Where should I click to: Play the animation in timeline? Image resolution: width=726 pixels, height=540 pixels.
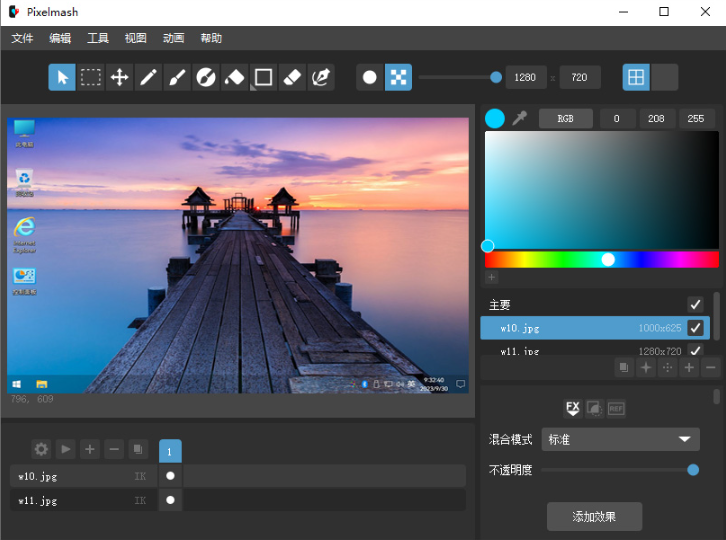click(65, 449)
